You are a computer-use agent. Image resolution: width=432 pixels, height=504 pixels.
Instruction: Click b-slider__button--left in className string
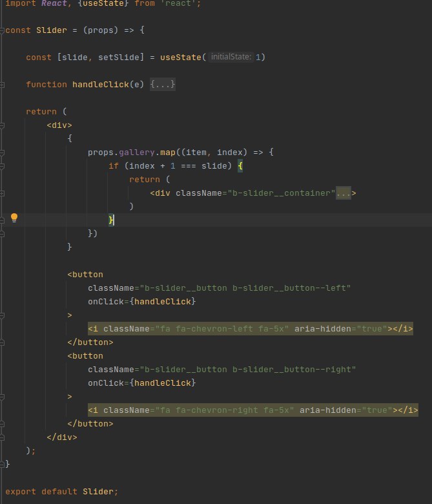tap(289, 288)
